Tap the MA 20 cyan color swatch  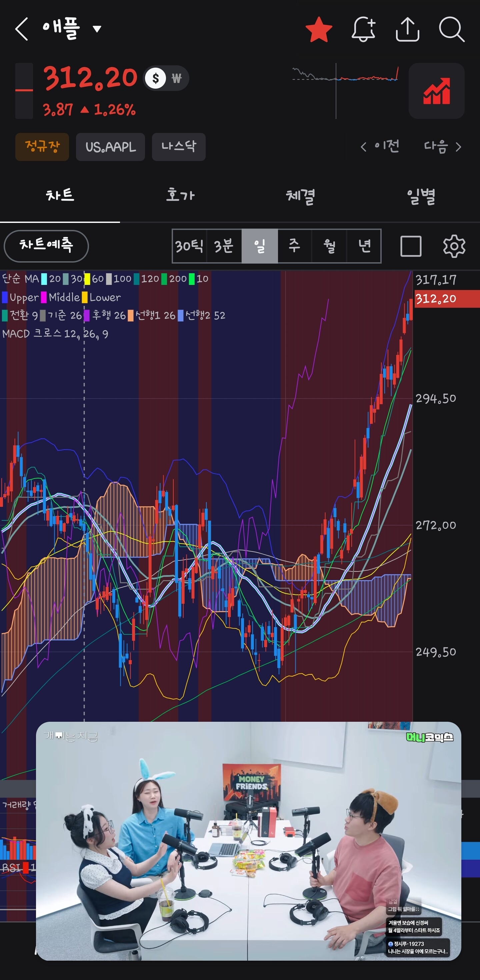point(44,279)
